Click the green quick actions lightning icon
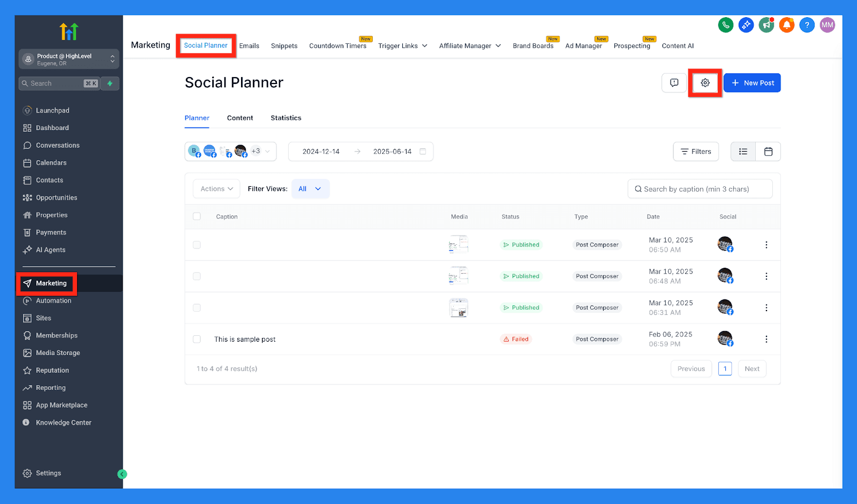 [x=110, y=84]
